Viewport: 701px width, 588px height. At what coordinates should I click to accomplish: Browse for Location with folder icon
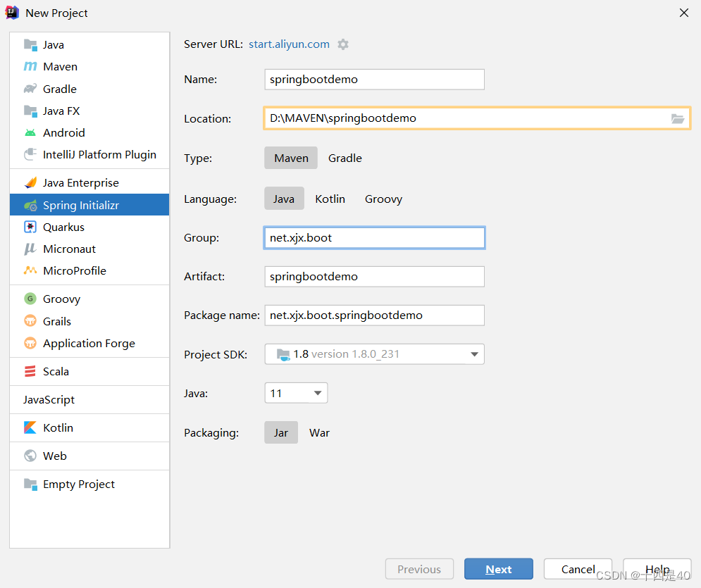(x=677, y=118)
